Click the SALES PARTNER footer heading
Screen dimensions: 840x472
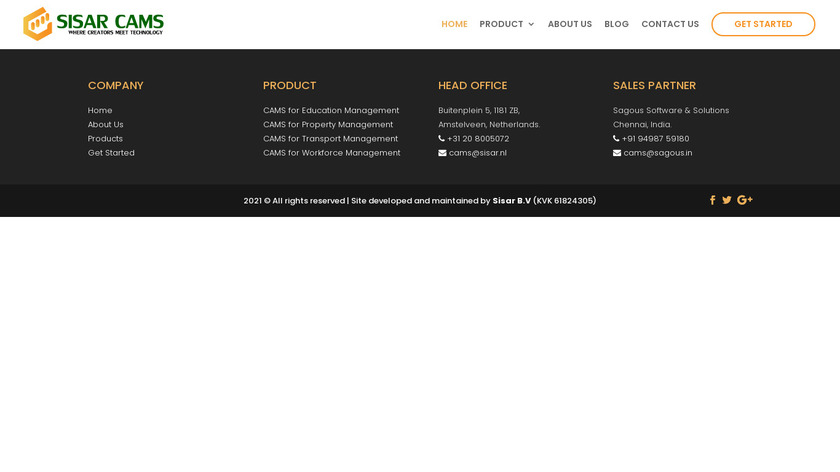pos(654,86)
